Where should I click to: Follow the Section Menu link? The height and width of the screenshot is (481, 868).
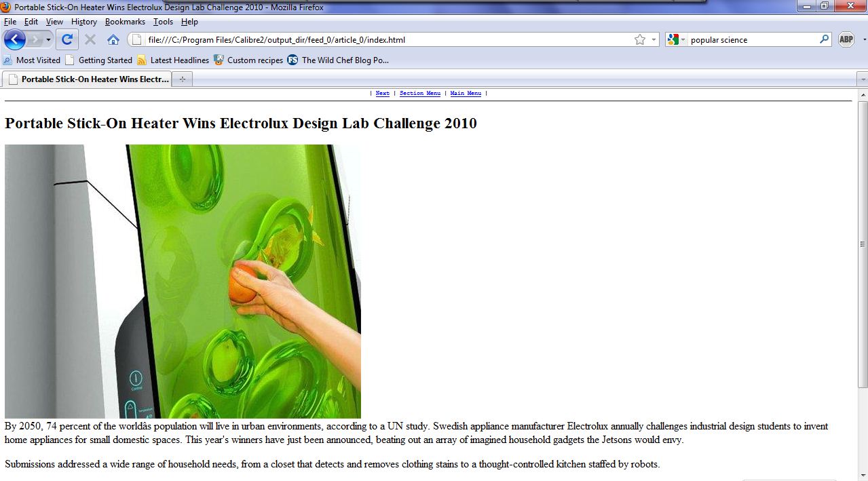[x=420, y=94]
